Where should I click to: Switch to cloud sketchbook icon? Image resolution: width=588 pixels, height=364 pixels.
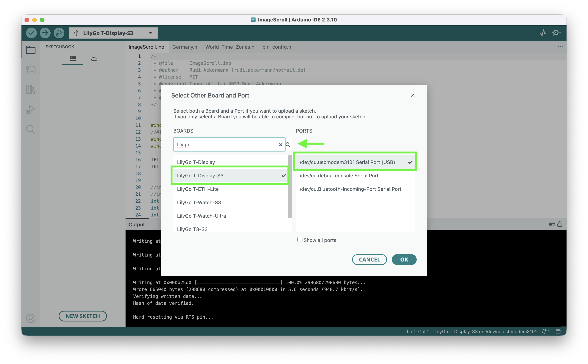tap(94, 59)
